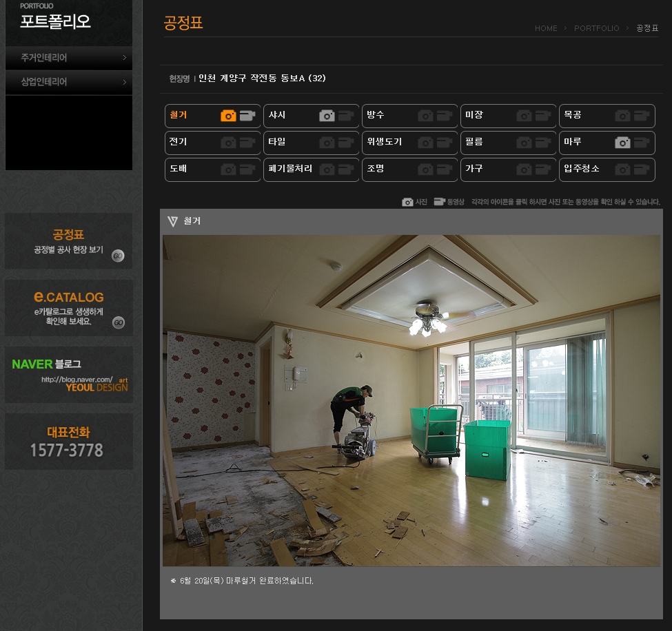Image resolution: width=672 pixels, height=631 pixels.
Task: Click the camera icon for 방수
Action: 425,116
